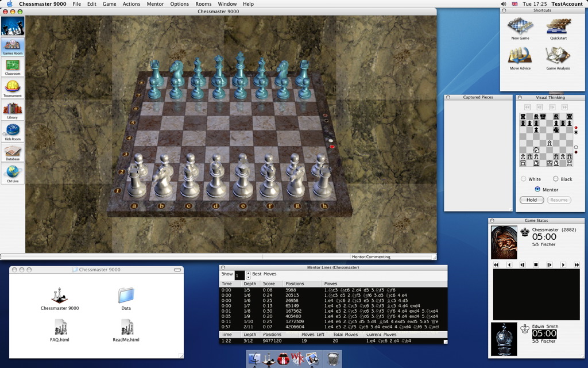Click the Chessmaster wizard portrait in Game Status
This screenshot has height=368, width=588.
[x=504, y=242]
